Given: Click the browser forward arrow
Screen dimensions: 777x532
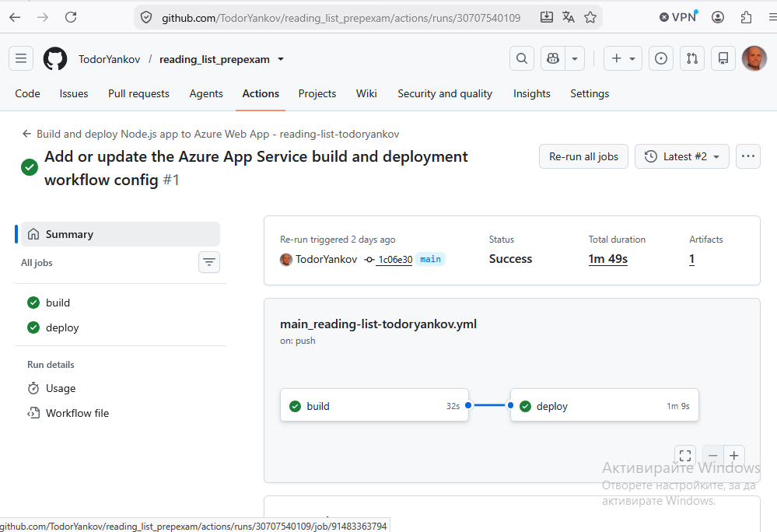Looking at the screenshot, I should (43, 17).
